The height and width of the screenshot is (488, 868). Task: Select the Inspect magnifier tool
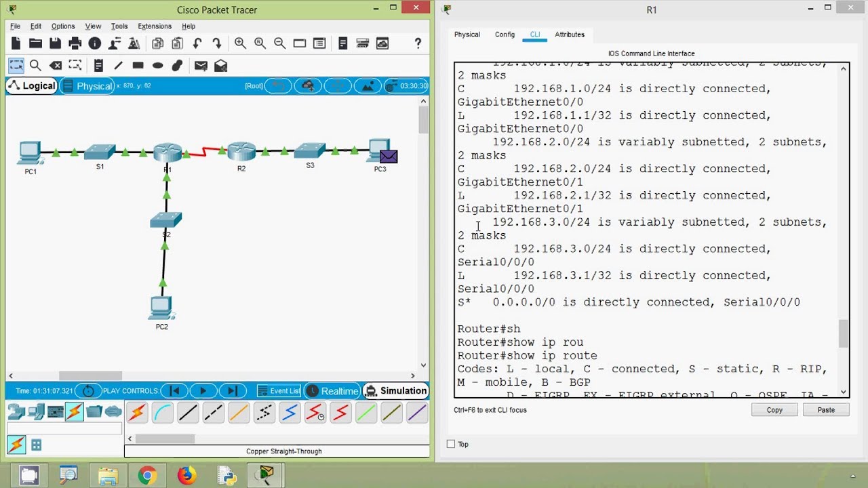click(x=35, y=66)
